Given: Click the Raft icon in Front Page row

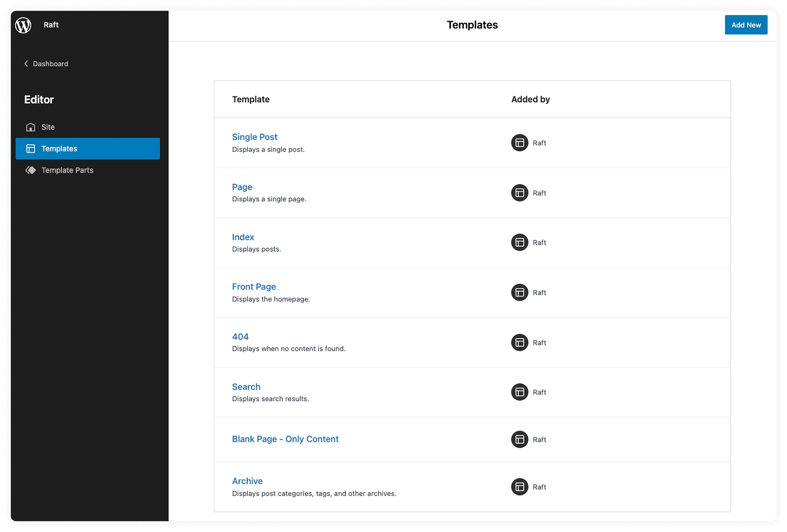Looking at the screenshot, I should (x=519, y=293).
